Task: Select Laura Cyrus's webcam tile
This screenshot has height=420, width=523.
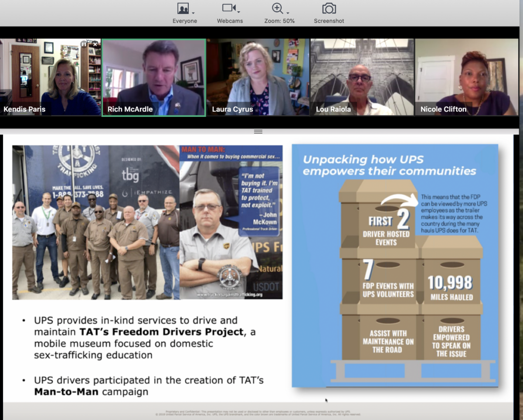Action: 258,77
